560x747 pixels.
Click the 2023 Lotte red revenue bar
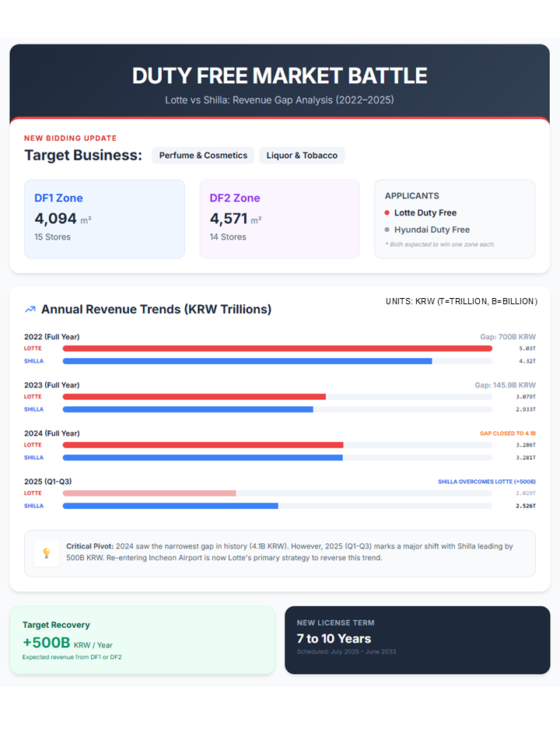point(194,397)
